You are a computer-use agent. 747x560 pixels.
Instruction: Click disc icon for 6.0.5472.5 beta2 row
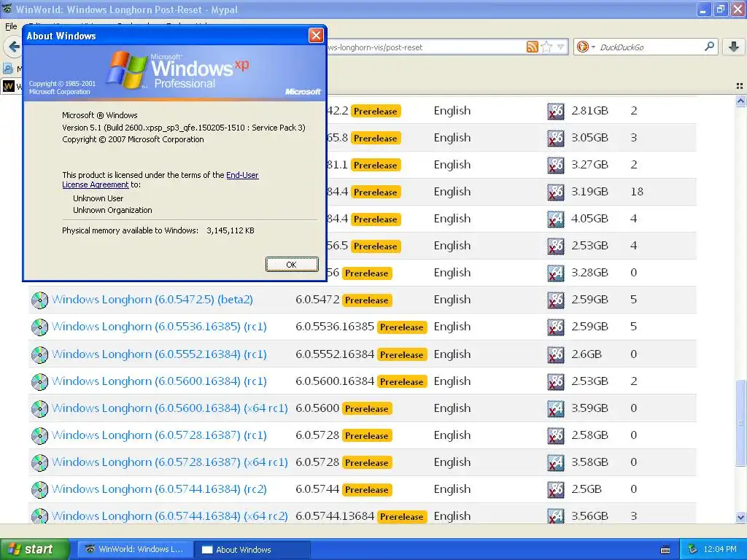click(x=39, y=300)
